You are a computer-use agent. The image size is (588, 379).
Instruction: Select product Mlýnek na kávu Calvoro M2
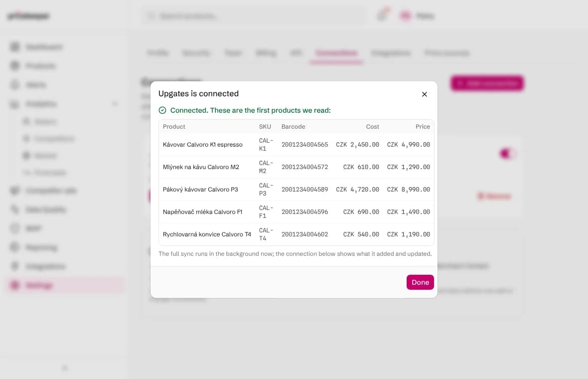201,167
